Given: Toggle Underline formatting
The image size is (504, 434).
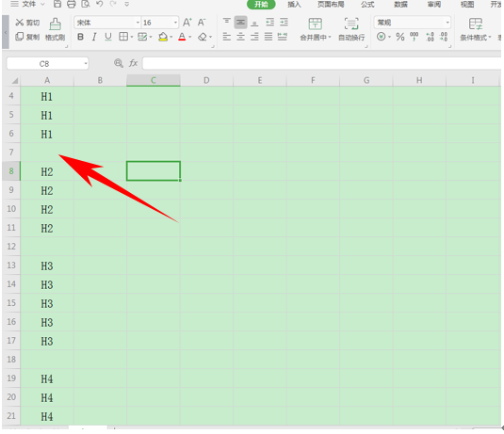Looking at the screenshot, I should click(x=108, y=37).
